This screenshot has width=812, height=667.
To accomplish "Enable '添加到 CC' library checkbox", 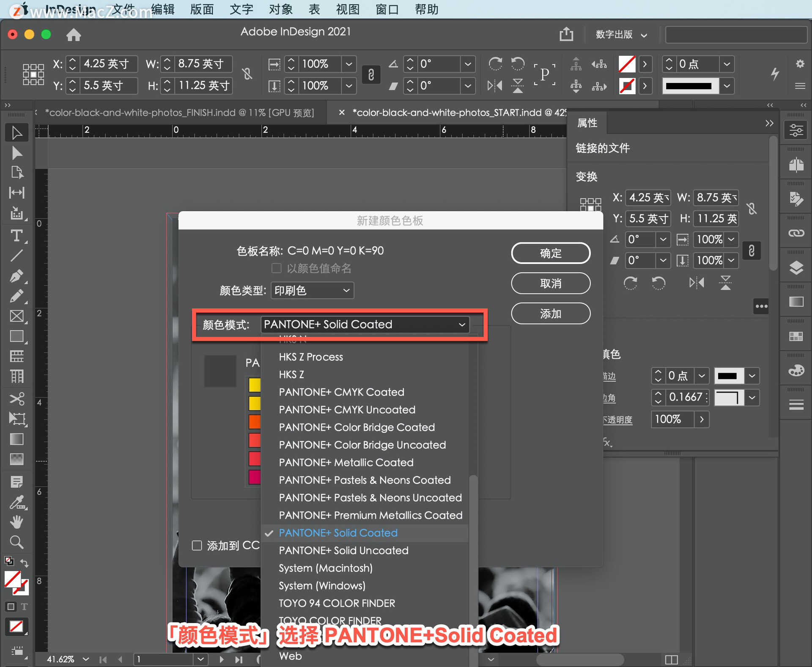I will [197, 546].
